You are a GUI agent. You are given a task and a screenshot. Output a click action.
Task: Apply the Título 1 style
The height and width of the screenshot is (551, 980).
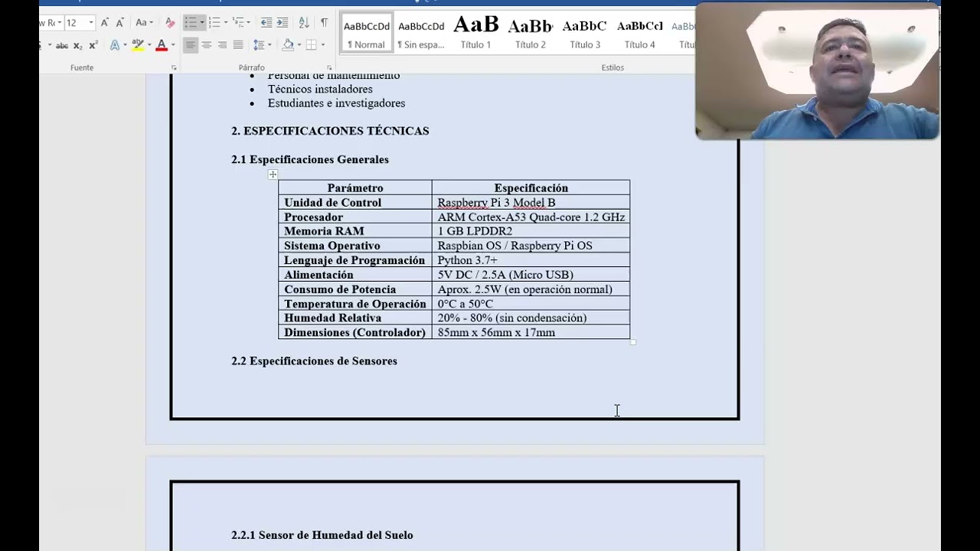tap(475, 33)
